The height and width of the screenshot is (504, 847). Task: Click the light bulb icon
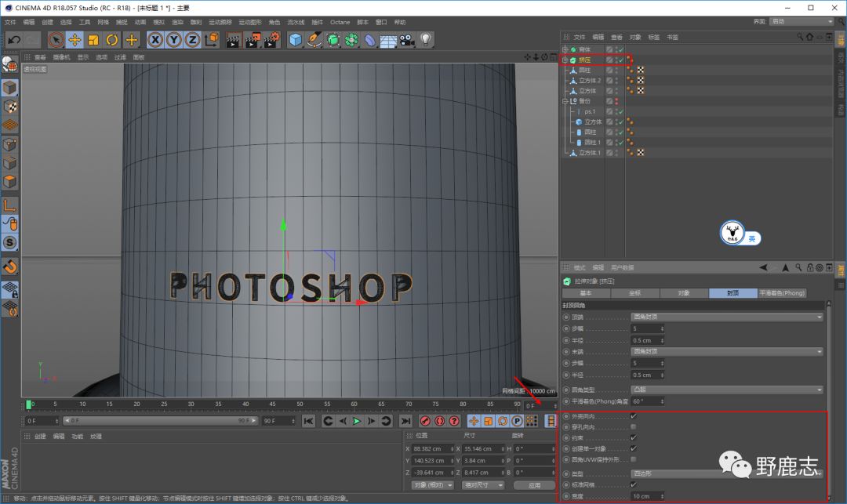[426, 39]
